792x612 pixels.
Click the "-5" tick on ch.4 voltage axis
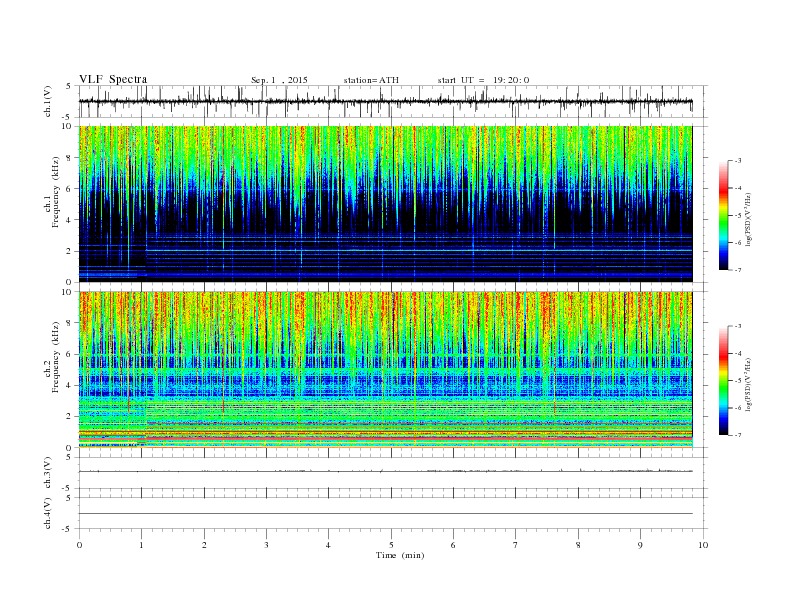coord(68,529)
